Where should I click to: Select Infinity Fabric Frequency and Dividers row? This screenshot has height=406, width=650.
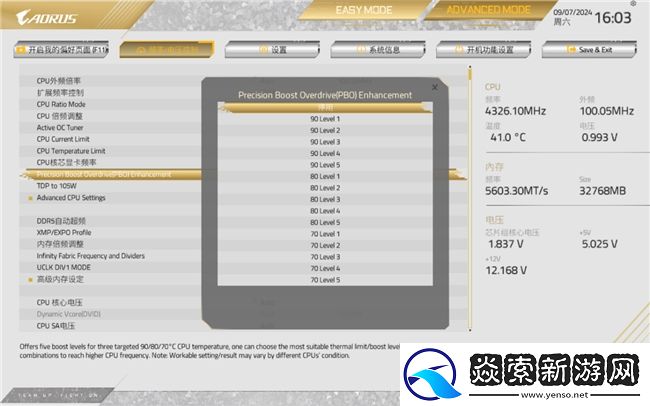coord(91,256)
